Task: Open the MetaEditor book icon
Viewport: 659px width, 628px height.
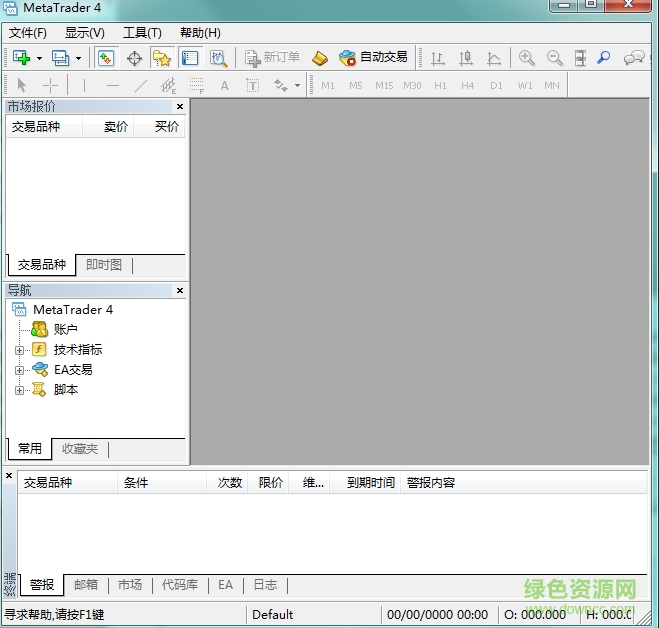Action: pyautogui.click(x=319, y=58)
